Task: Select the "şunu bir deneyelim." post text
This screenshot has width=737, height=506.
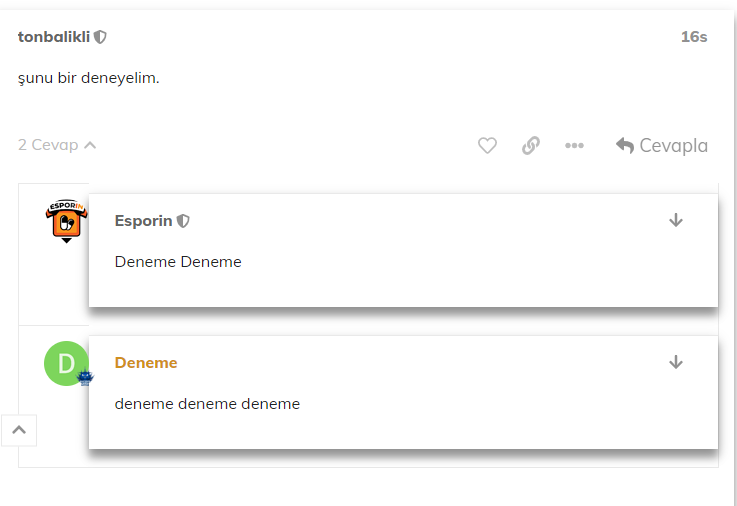Action: [89, 78]
